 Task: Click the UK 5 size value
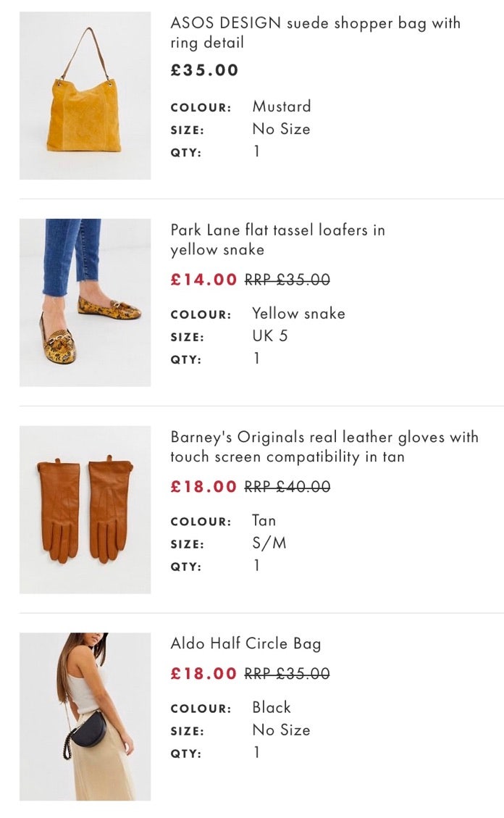point(269,336)
